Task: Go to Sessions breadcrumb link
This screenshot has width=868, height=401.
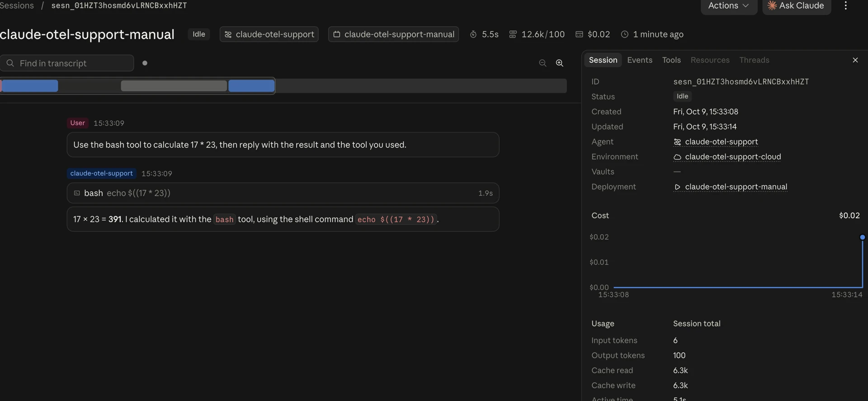Action: [x=17, y=5]
